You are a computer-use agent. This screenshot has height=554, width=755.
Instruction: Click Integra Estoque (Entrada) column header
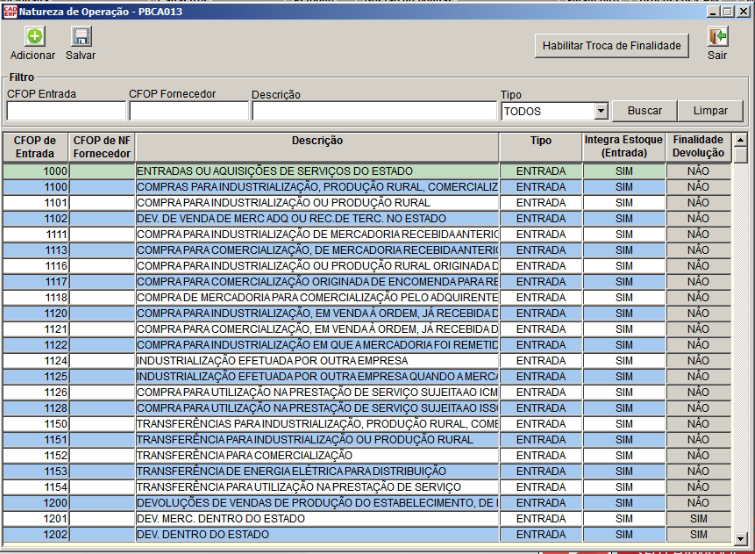click(624, 147)
